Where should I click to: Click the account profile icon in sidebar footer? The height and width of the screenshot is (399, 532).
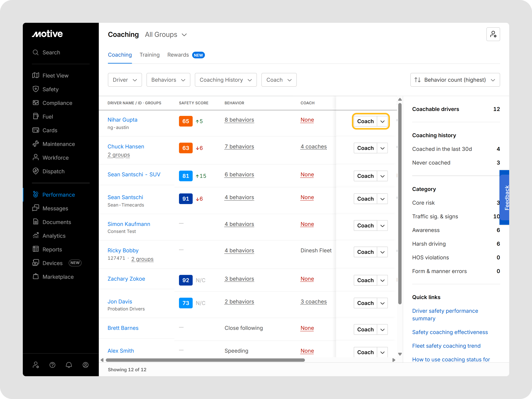coord(85,365)
